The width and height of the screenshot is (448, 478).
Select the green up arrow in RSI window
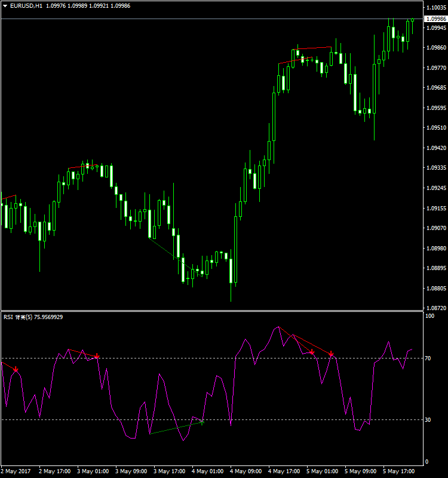(202, 422)
